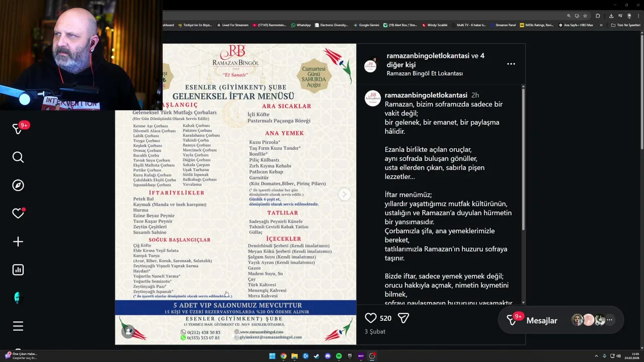Click the Create plus icon in sidebar
644x362 pixels.
tap(18, 242)
